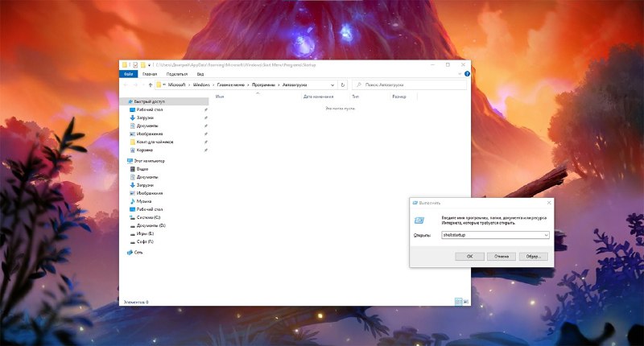Open the Документы (D:) drive

(x=151, y=226)
